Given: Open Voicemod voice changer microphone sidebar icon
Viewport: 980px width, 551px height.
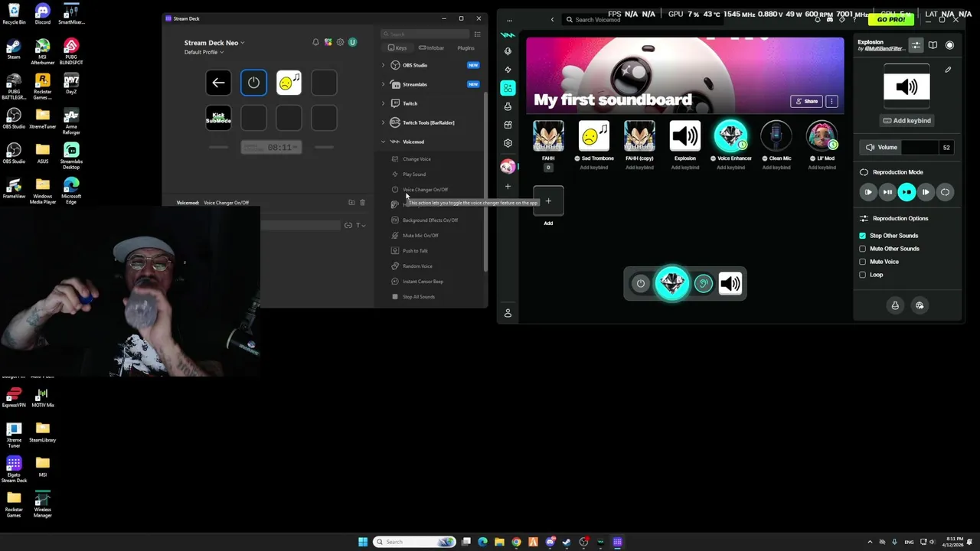Looking at the screenshot, I should (x=508, y=51).
